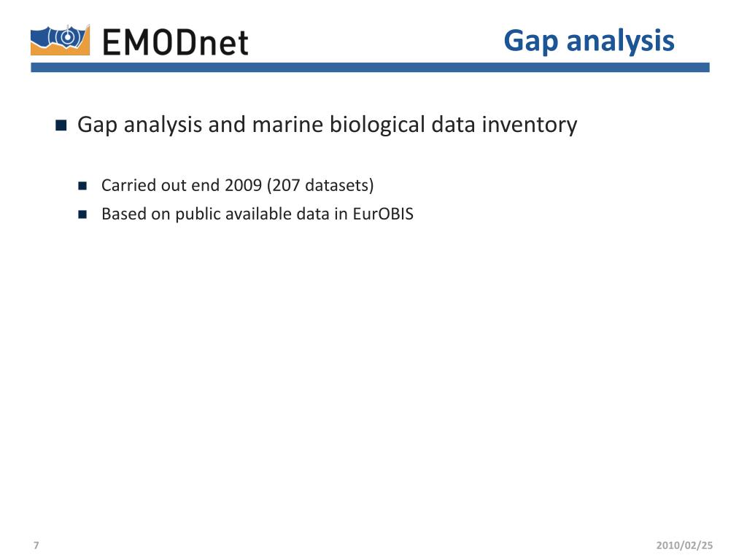This screenshot has width=747, height=560.
Task: Select the 'Carried out end 2009' text line
Action: pyautogui.click(x=238, y=186)
